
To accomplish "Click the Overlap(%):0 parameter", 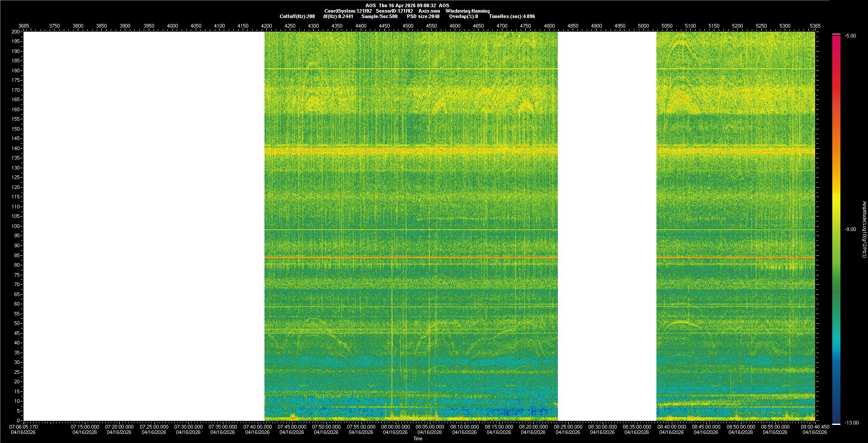I will coord(463,16).
